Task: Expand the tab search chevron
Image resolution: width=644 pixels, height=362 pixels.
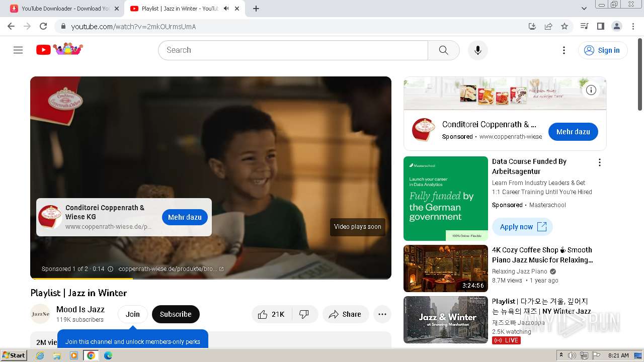Action: [584, 9]
